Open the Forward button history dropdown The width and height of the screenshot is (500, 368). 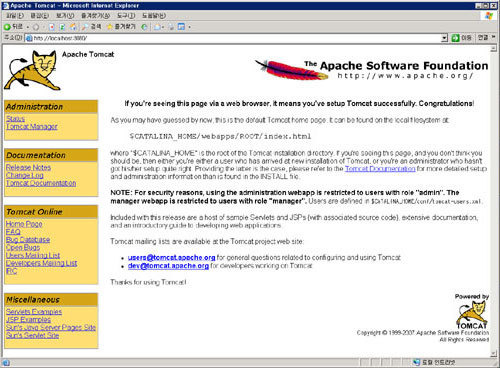[x=43, y=27]
